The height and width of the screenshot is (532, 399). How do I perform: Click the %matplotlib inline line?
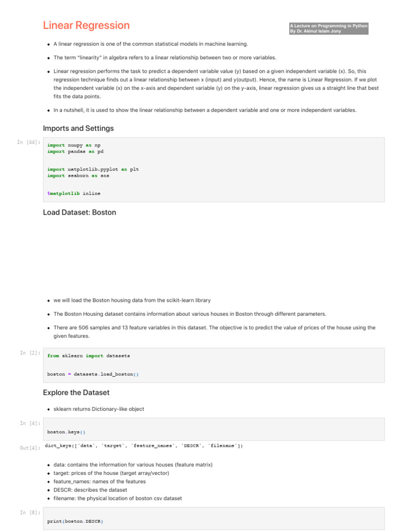[x=74, y=193]
